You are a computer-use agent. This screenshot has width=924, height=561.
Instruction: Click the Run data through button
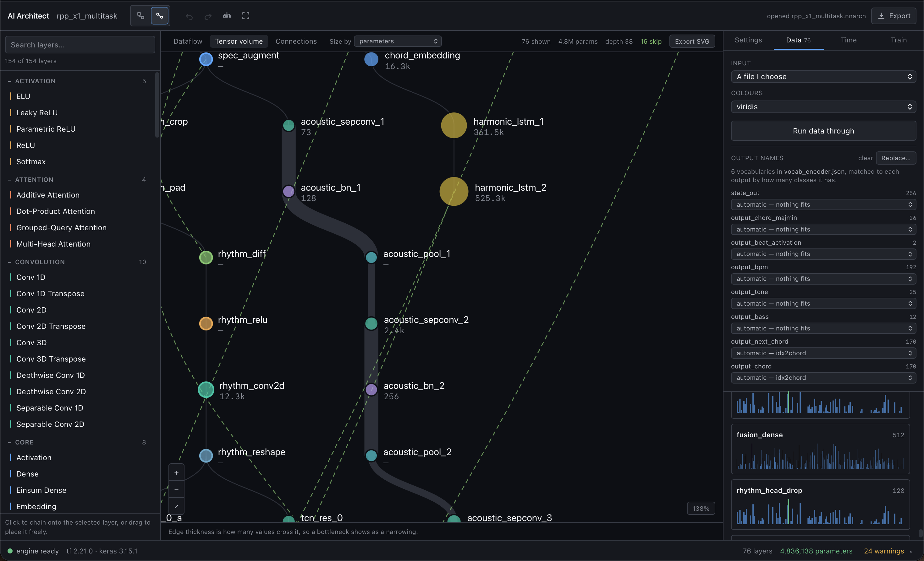click(x=823, y=131)
